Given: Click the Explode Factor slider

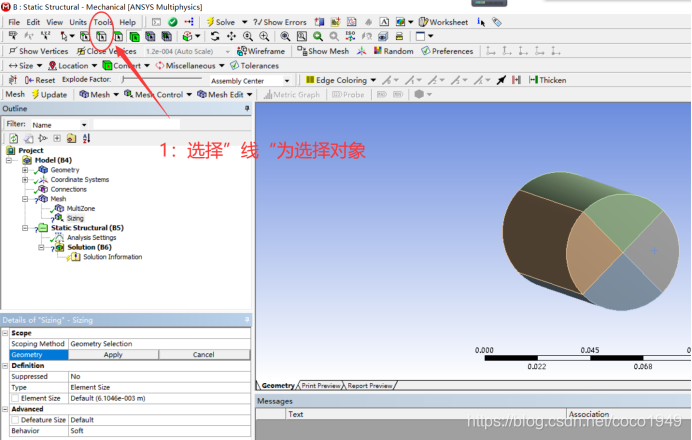Looking at the screenshot, I should [162, 79].
